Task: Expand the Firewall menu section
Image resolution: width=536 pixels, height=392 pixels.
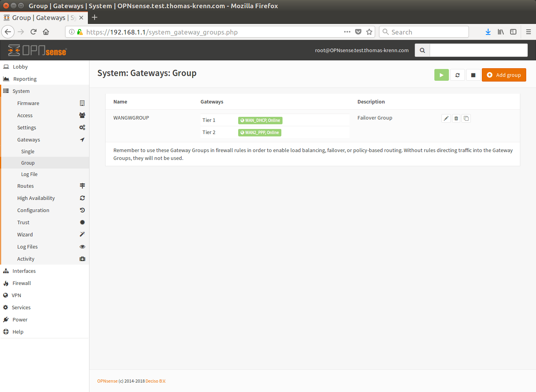Action: coord(22,283)
